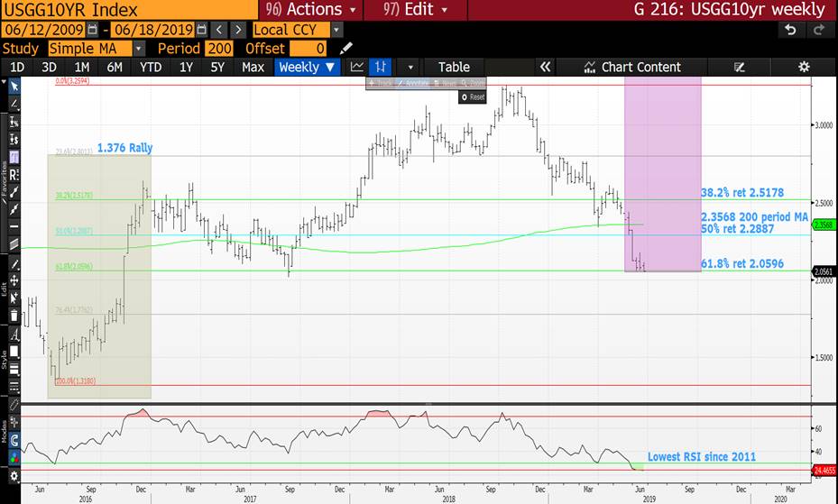Switch to the bar chart type icon
The width and height of the screenshot is (838, 504).
[x=380, y=67]
